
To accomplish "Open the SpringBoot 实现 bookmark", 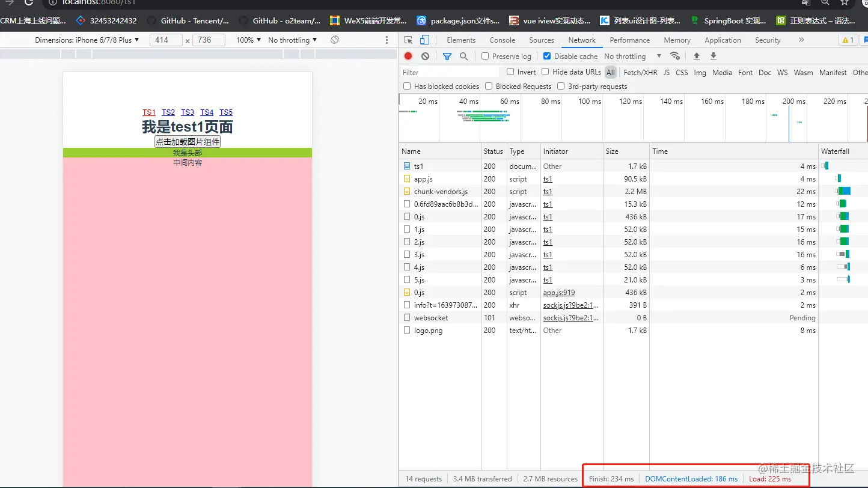I will (729, 20).
